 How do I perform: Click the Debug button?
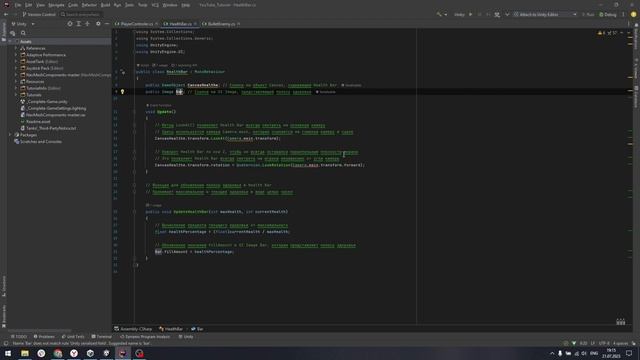point(608,14)
